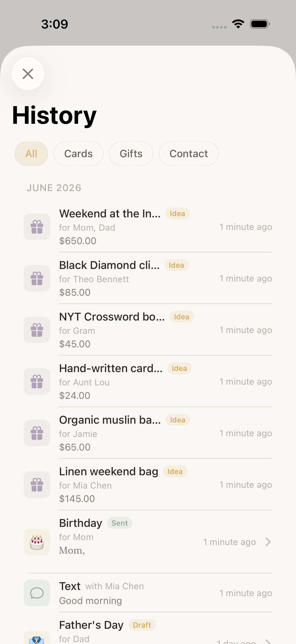Tap gift icon for Linen weekend bag
296x644 pixels.
(37, 485)
